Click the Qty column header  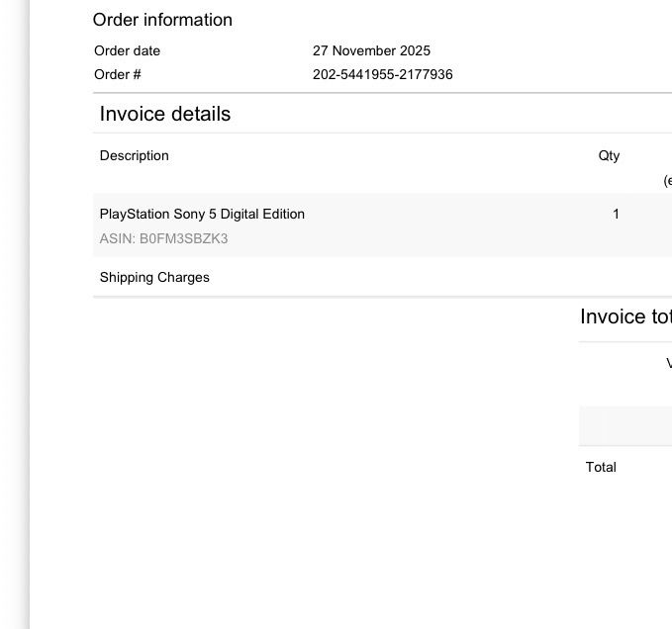point(609,156)
